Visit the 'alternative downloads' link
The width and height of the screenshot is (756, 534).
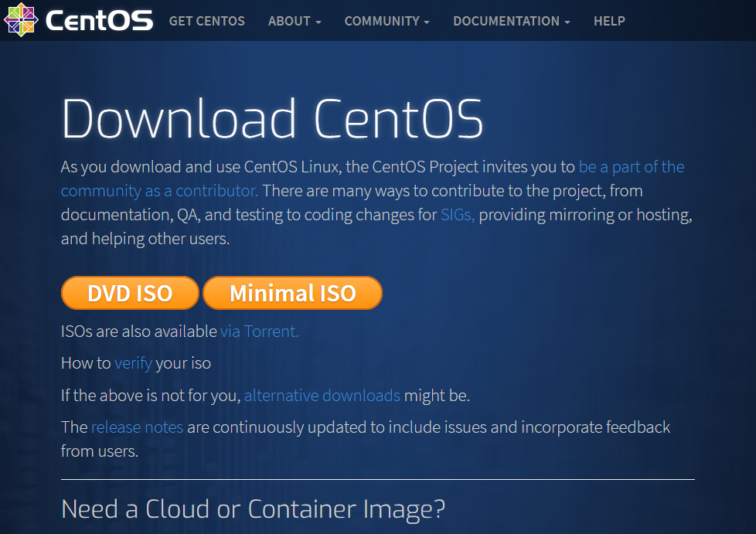tap(322, 396)
